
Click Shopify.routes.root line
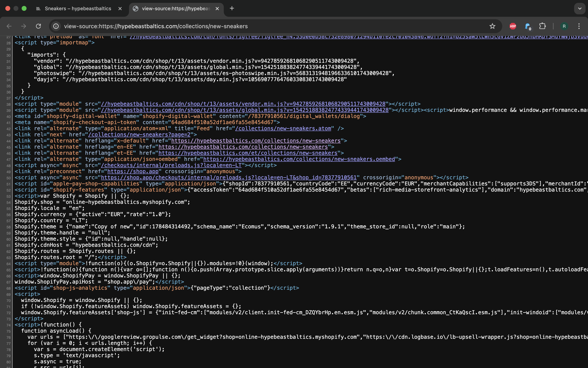70,257
